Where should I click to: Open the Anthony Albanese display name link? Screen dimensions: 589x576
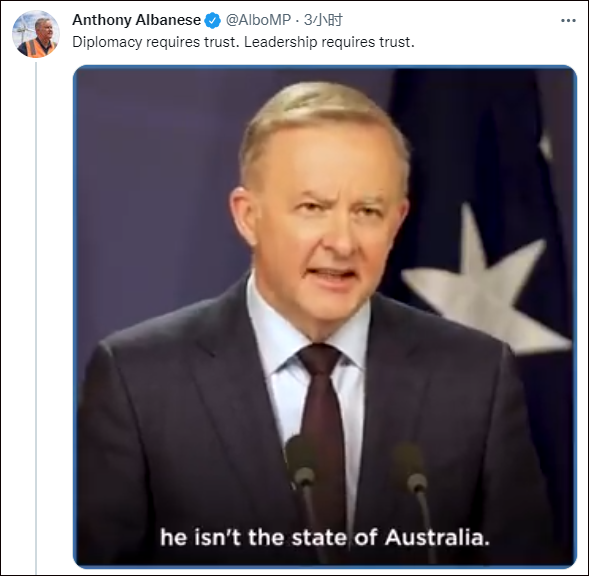(x=136, y=20)
